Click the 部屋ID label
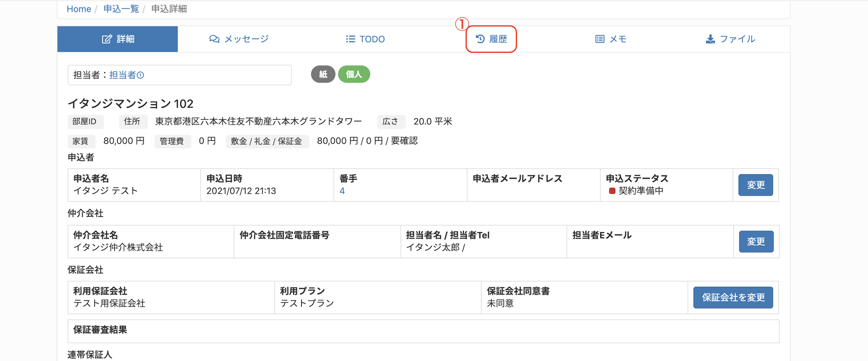868x361 pixels. pos(85,121)
